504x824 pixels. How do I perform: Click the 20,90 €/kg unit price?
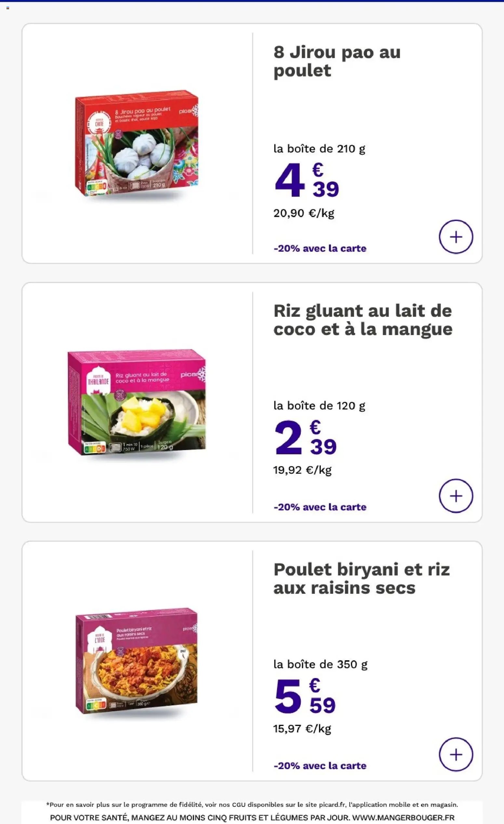[x=304, y=213]
